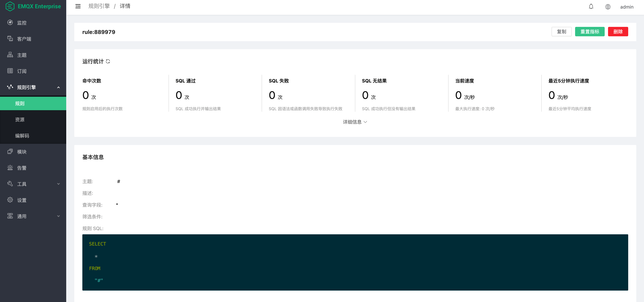Refresh run statistics with reload icon
The height and width of the screenshot is (302, 644).
point(108,61)
